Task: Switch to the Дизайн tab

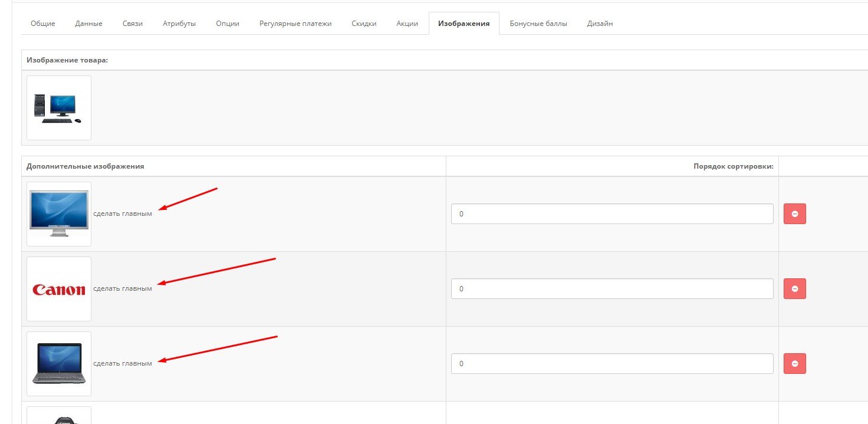Action: click(600, 24)
